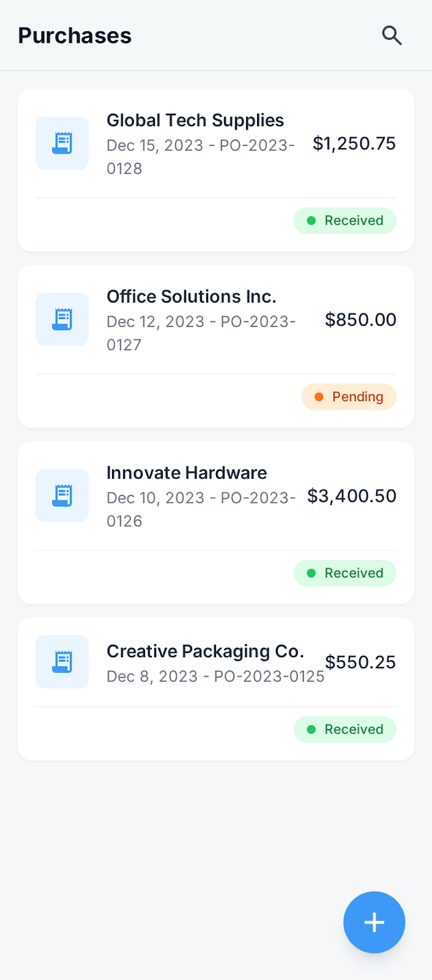
Task: Click the orange dot in the Pending badge
Action: [x=319, y=397]
